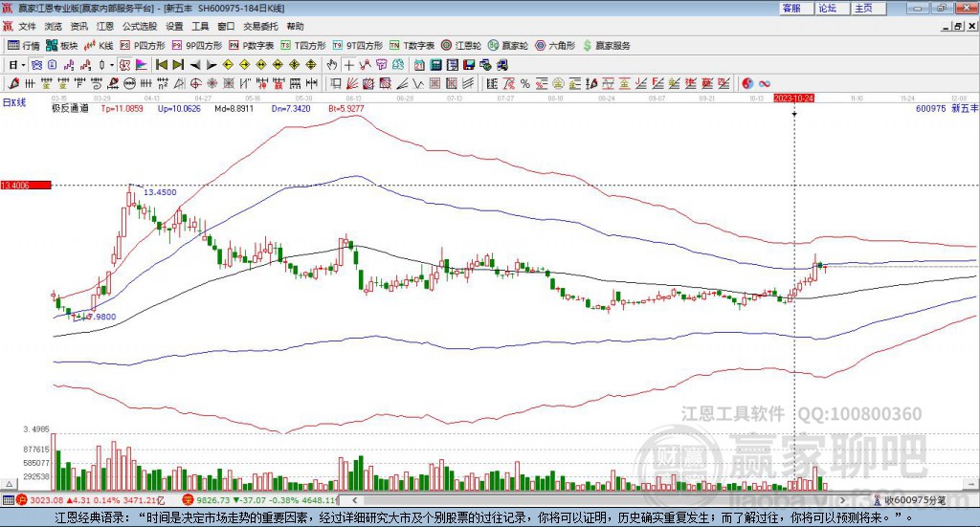Select the fan lines drawing tool
The height and width of the screenshot is (527, 980).
pos(352,83)
